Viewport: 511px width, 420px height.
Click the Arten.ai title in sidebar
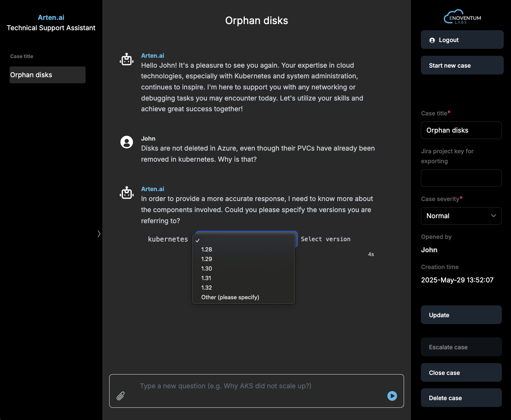pos(51,18)
